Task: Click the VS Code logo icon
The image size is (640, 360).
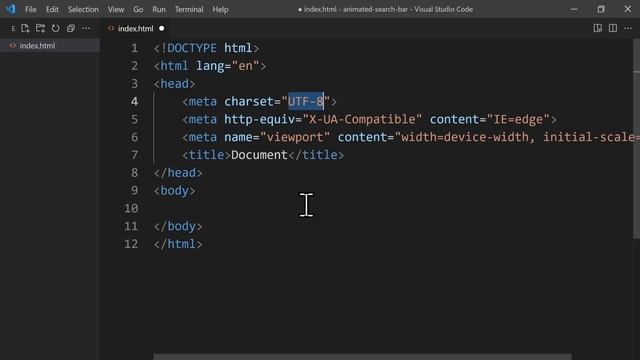Action: coord(10,9)
